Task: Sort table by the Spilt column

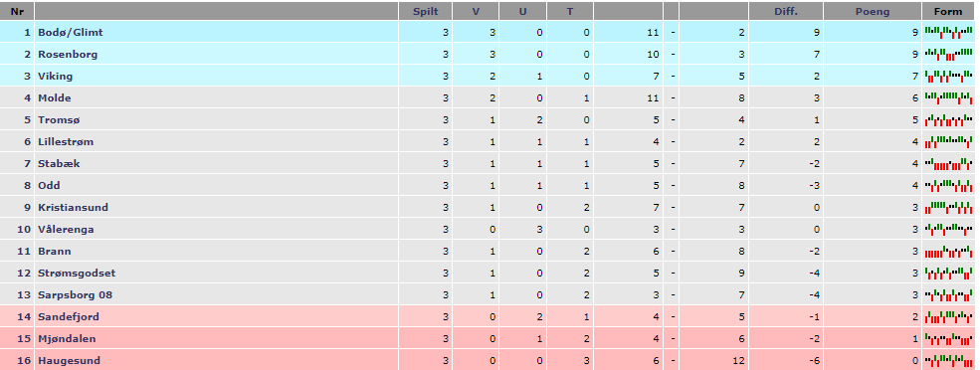Action: coord(426,11)
